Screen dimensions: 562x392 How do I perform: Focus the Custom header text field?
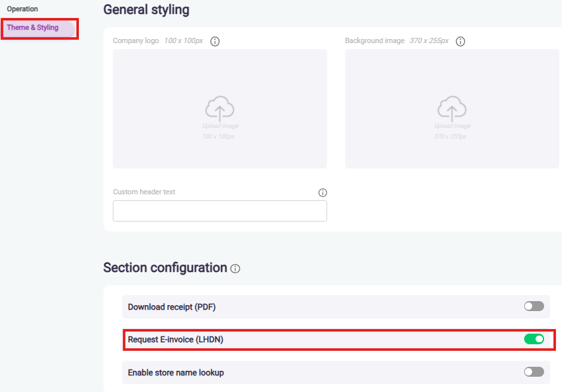220,211
